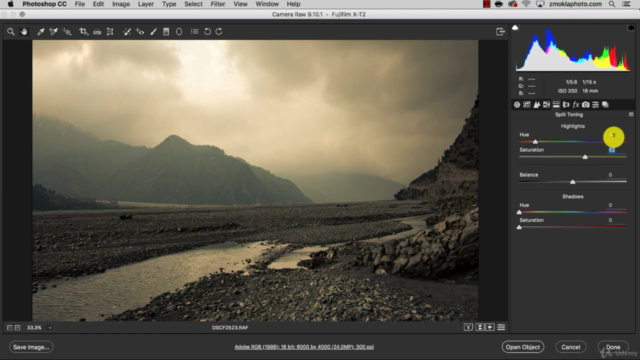The image size is (640, 360).
Task: Select the Hand tool
Action: coord(24,31)
